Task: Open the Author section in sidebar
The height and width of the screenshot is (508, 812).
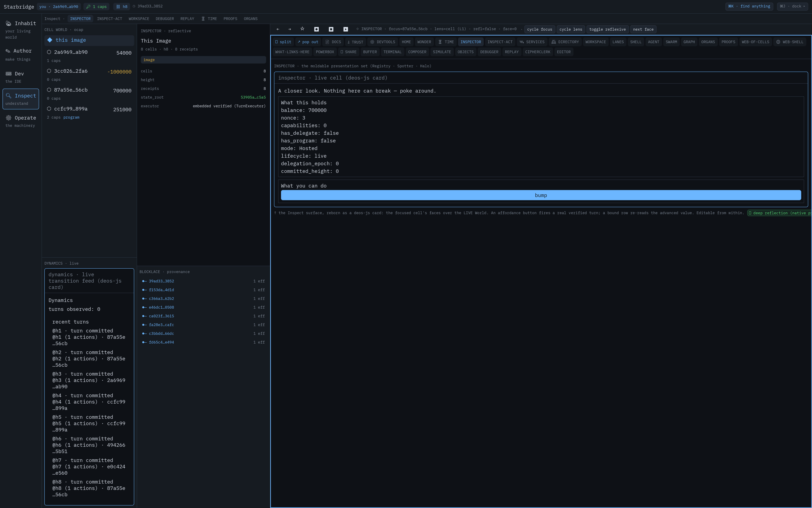Action: [x=21, y=55]
